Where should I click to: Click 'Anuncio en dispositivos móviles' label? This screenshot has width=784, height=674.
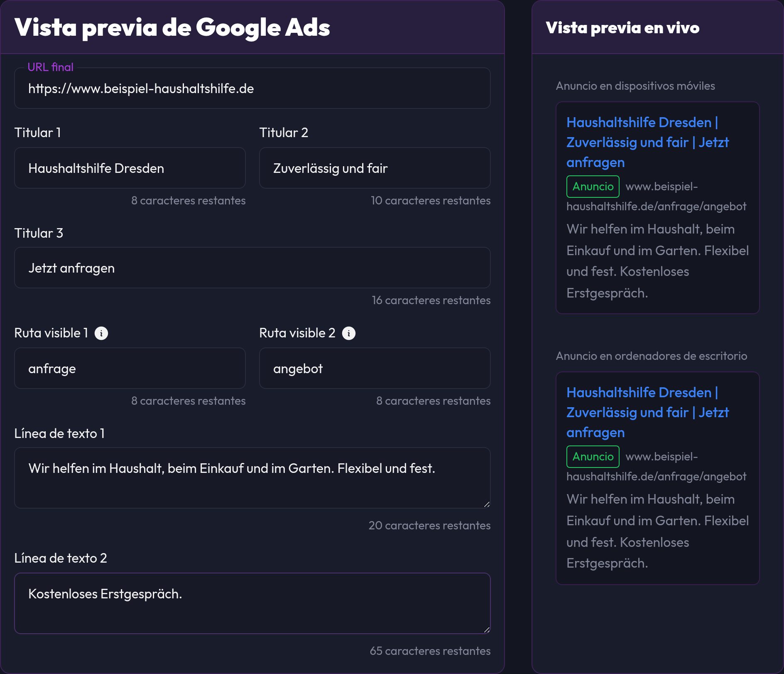point(635,86)
